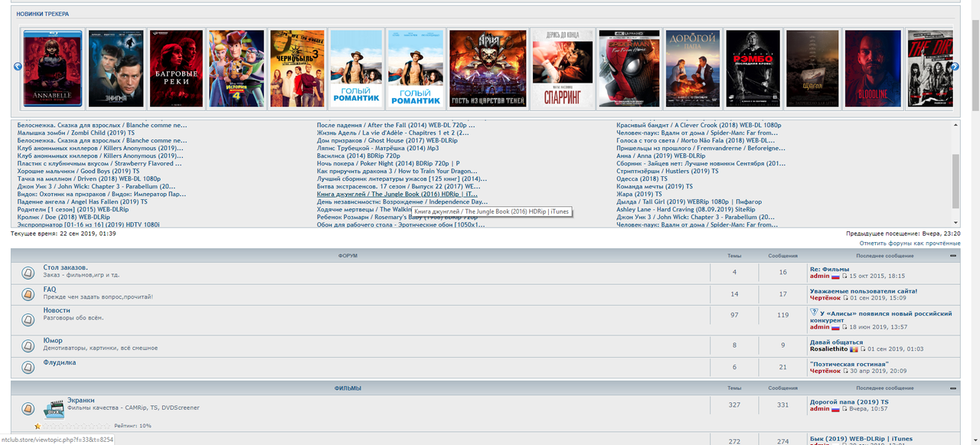
Task: Open Чертёнок profile in the FAQ row
Action: click(825, 298)
